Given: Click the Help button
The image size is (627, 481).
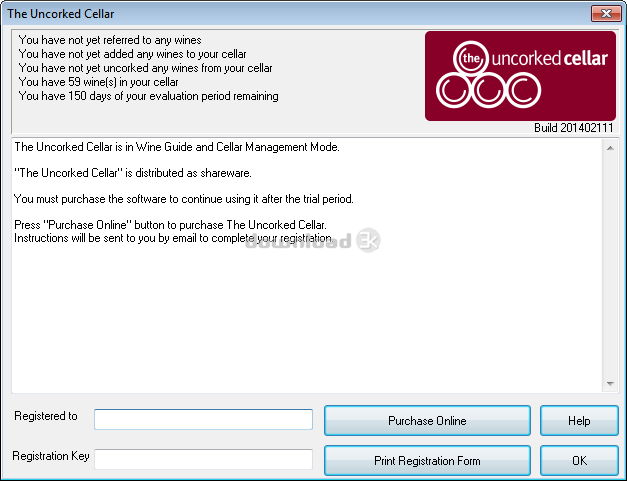Looking at the screenshot, I should coord(579,421).
